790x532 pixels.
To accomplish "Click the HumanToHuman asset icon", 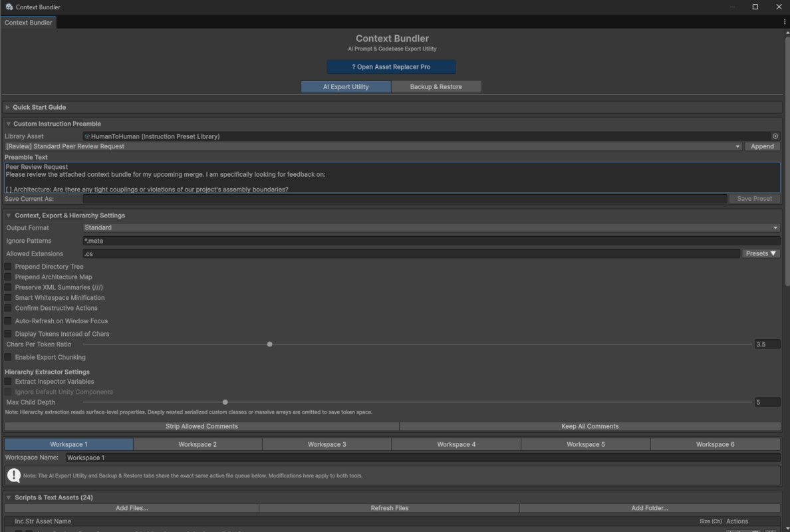I will [87, 136].
